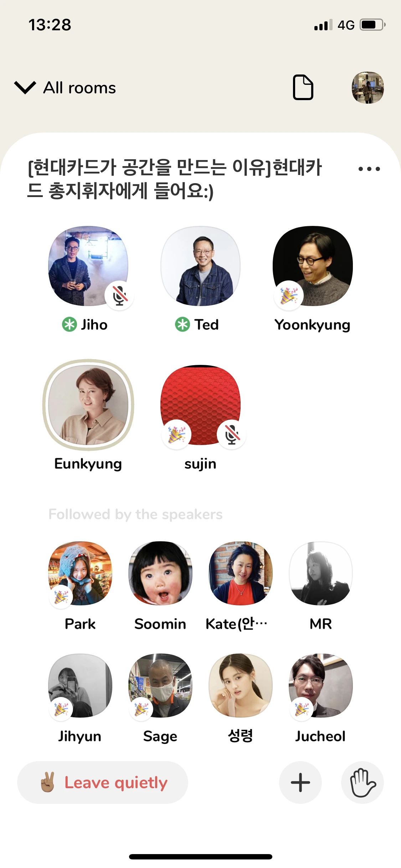Select MR's black-and-white avatar
401x868 pixels.
click(x=321, y=573)
